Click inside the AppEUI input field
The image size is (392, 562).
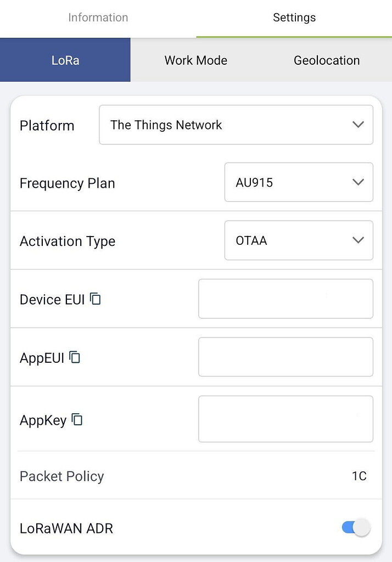(x=285, y=357)
